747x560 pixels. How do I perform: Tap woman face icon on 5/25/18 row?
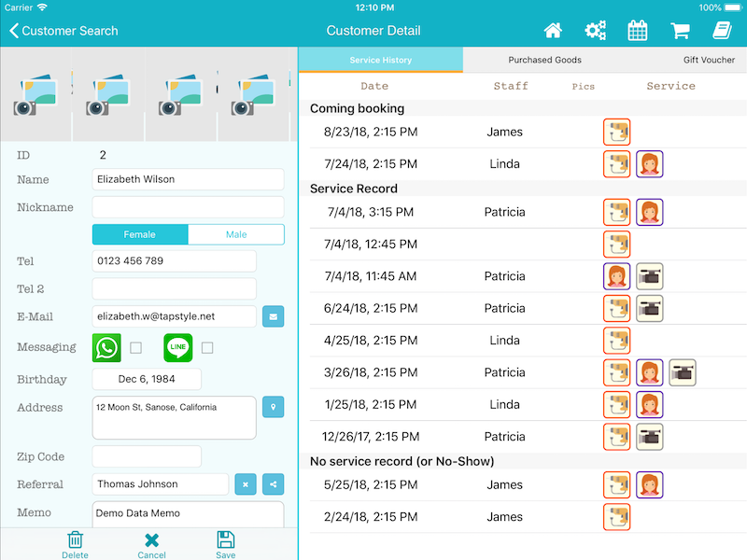650,484
